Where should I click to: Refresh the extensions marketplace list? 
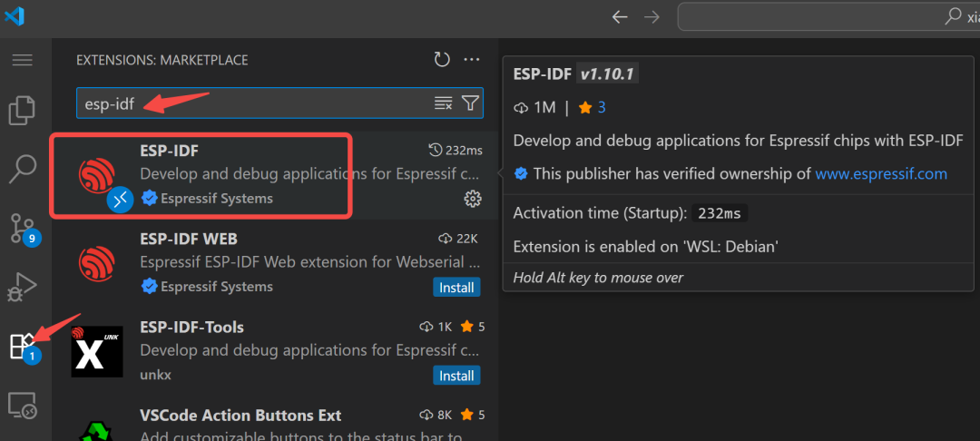pos(442,60)
